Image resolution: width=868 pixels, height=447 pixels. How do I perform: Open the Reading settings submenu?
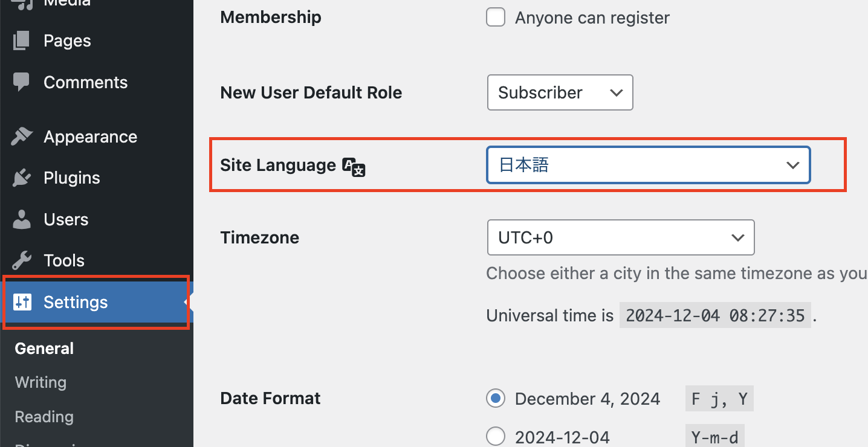44,417
